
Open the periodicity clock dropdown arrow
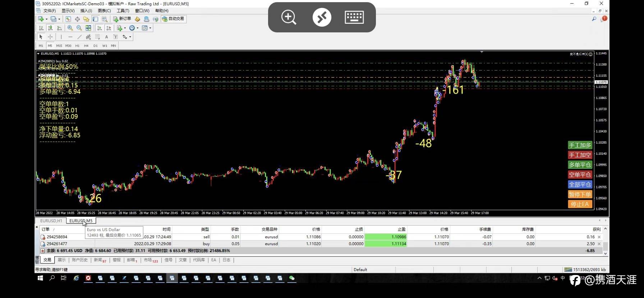[x=138, y=28]
